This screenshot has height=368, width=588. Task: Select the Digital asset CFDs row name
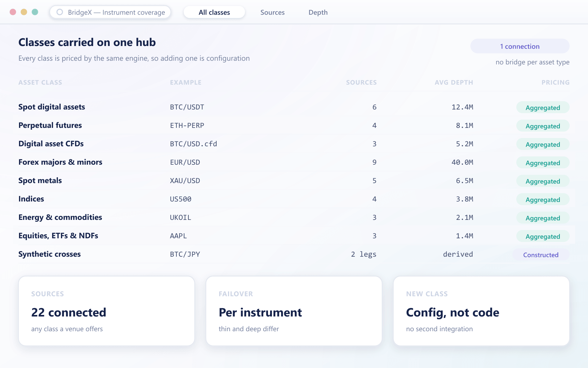51,144
